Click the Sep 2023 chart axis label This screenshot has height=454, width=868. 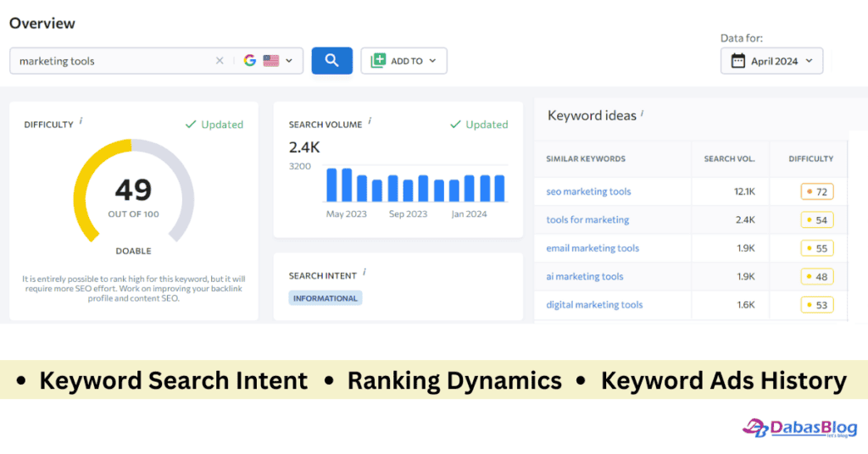408,214
